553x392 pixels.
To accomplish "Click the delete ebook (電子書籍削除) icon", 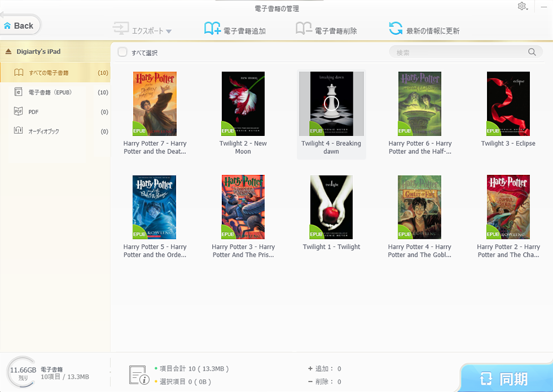I will [x=304, y=29].
